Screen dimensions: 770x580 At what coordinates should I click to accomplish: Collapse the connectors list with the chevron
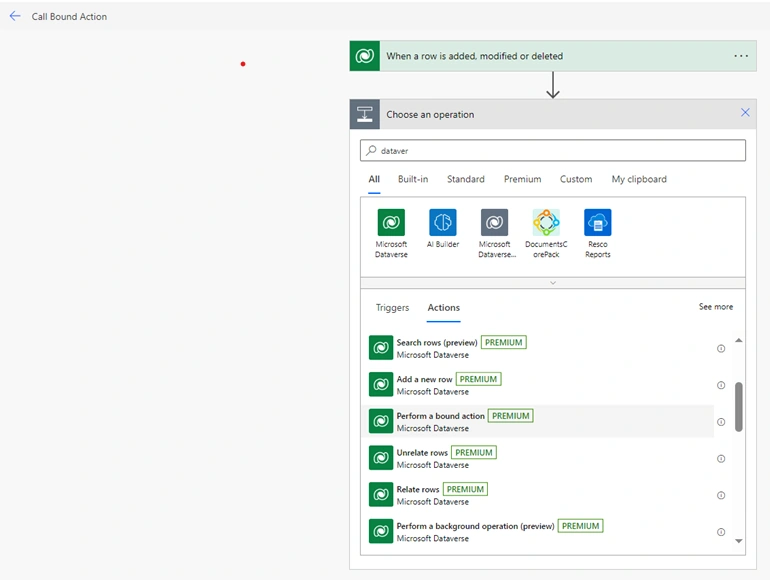click(553, 283)
